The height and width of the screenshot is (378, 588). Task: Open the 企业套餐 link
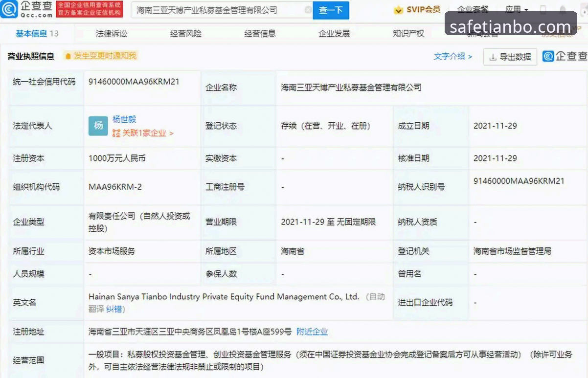point(473,9)
